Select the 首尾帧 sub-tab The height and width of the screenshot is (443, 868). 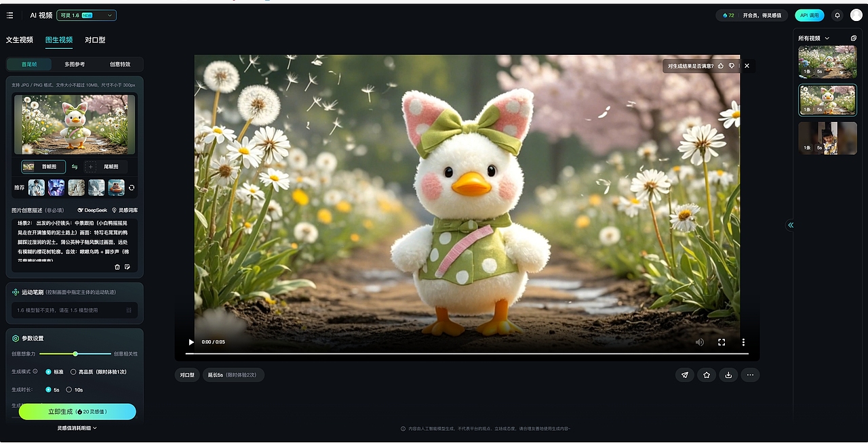click(x=29, y=64)
